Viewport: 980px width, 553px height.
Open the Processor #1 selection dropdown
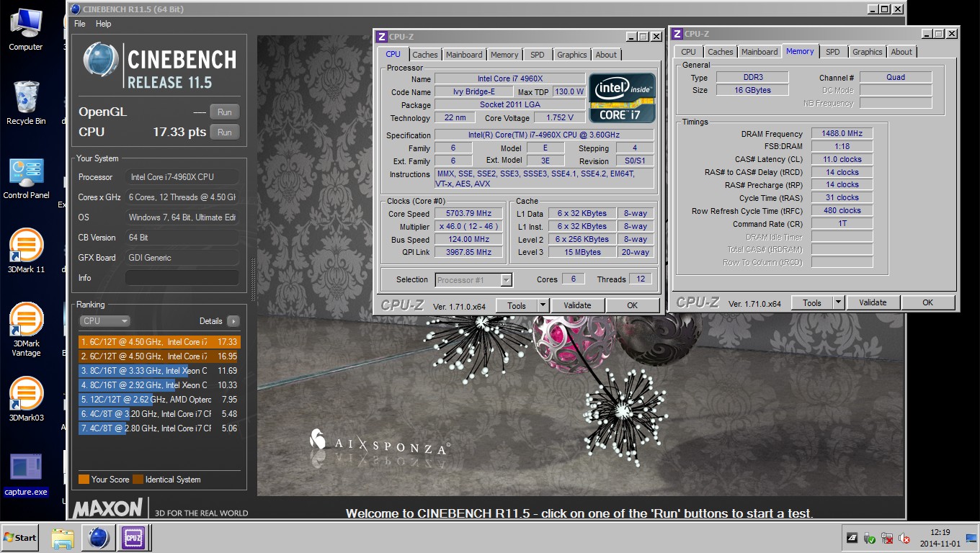click(473, 280)
